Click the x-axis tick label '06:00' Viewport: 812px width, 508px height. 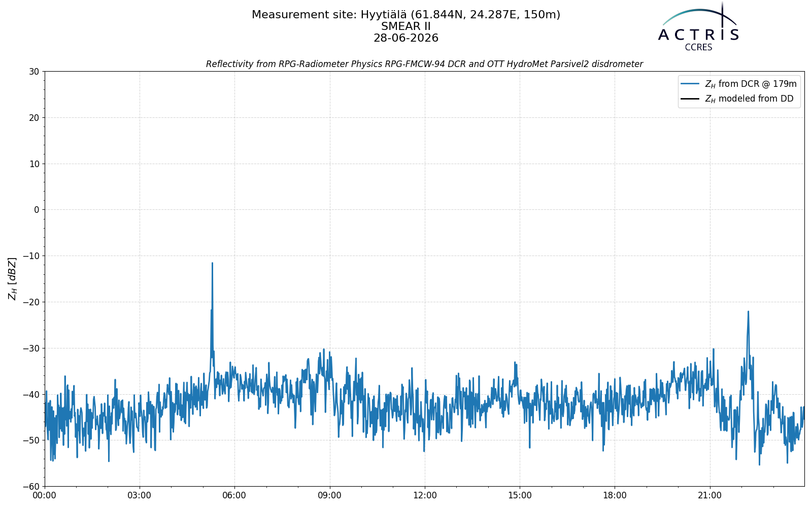[234, 496]
